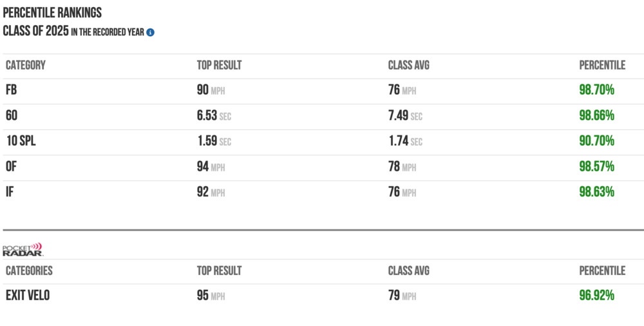Click the Percentile header in upper table
Screen dimensions: 644x326
[602, 65]
